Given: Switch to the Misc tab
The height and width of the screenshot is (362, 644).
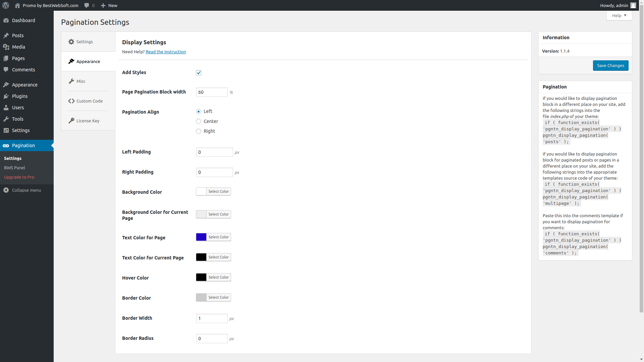Looking at the screenshot, I should pyautogui.click(x=88, y=81).
